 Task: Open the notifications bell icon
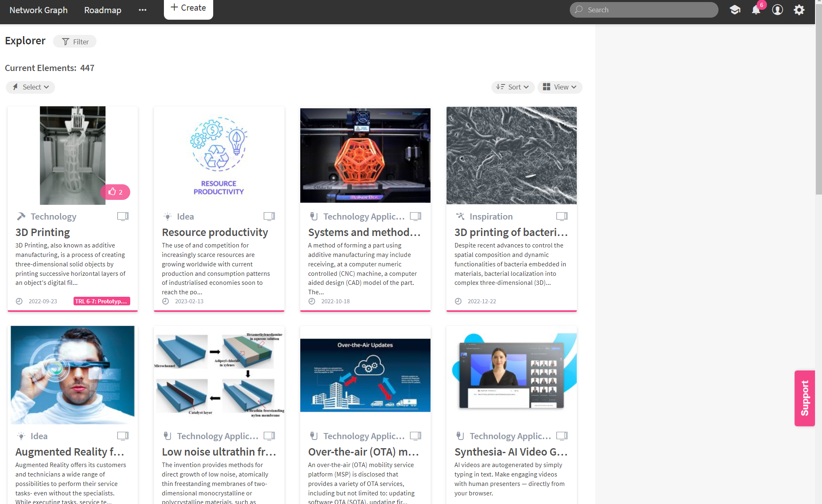[756, 10]
